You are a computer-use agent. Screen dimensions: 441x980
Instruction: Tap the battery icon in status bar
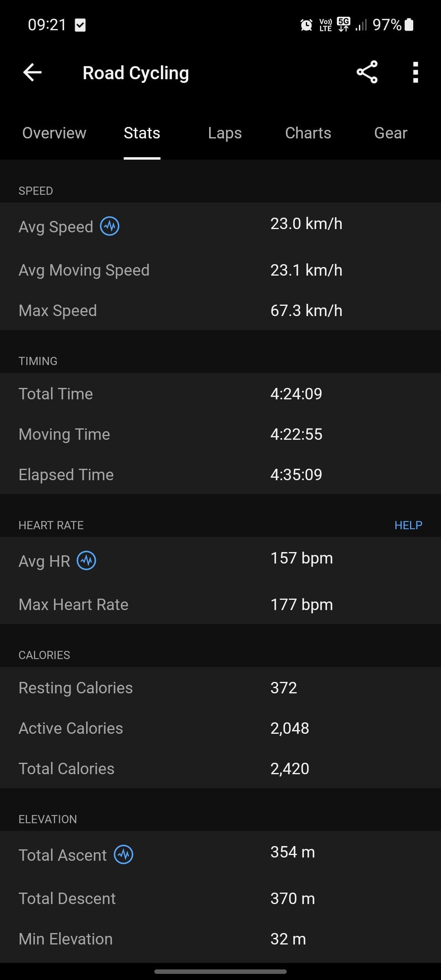pyautogui.click(x=409, y=24)
